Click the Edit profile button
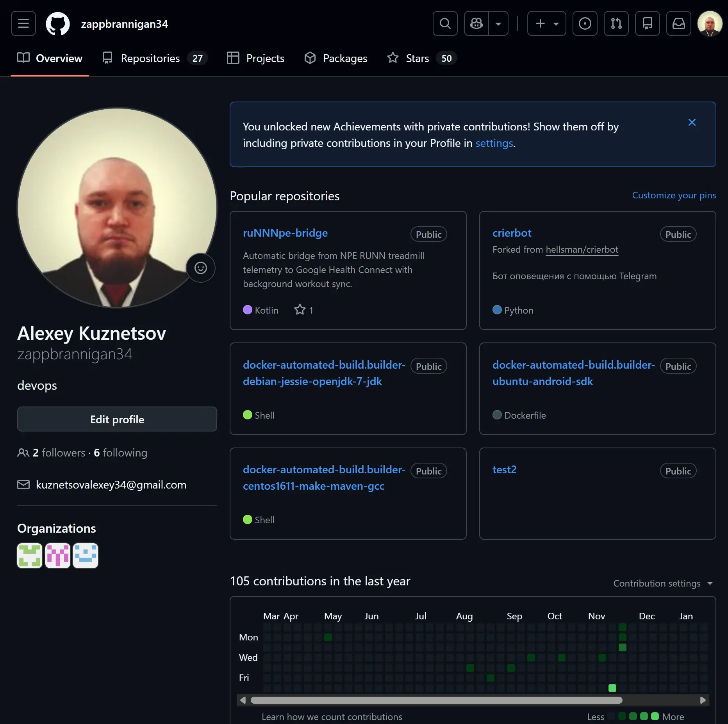This screenshot has height=724, width=728. 117,419
